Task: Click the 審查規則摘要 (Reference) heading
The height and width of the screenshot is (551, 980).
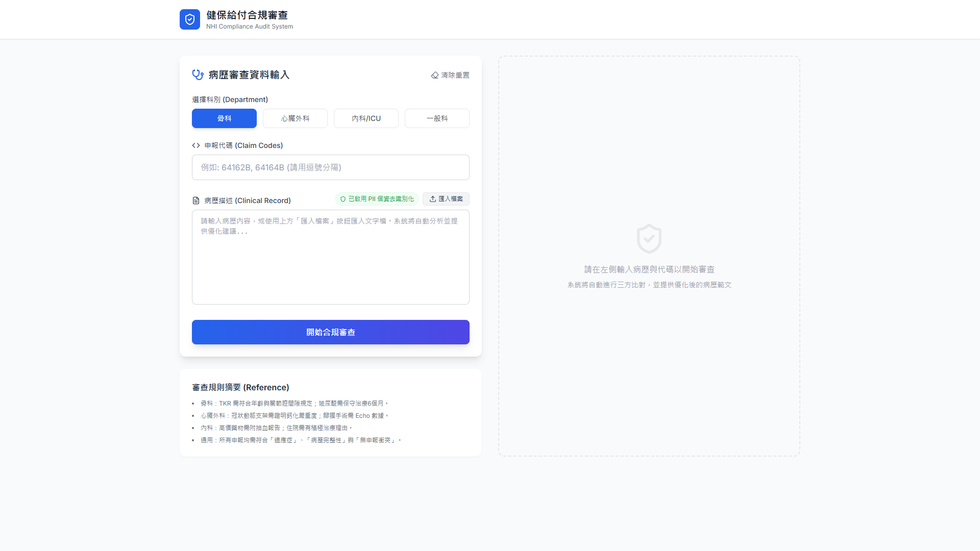Action: coord(240,387)
